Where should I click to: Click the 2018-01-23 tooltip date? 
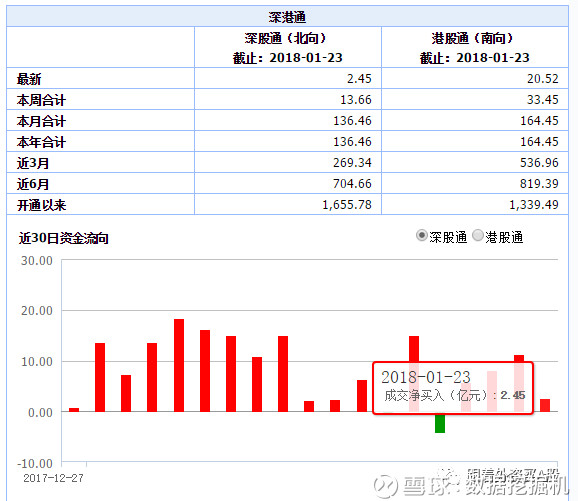click(426, 377)
